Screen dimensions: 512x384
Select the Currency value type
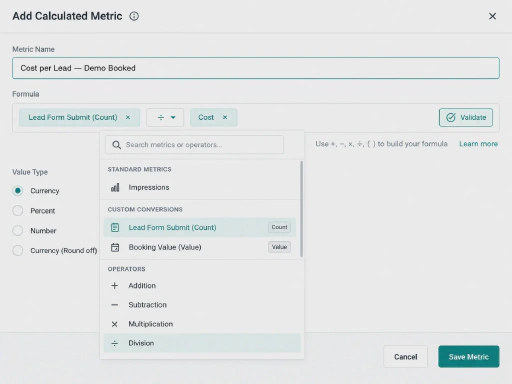[18, 191]
